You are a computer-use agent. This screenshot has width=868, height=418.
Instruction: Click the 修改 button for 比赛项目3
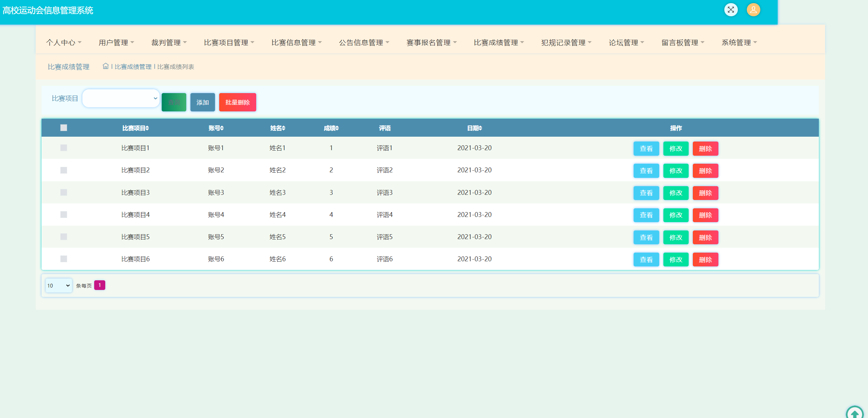(x=675, y=193)
